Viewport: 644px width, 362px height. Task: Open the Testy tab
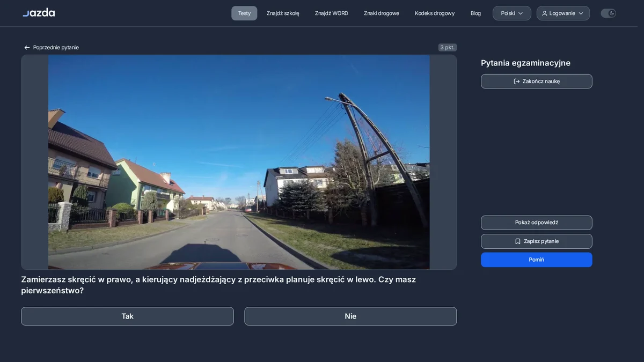pos(244,13)
